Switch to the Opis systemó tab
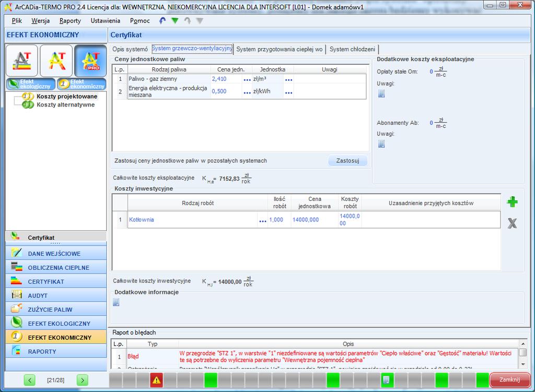The height and width of the screenshot is (392, 535). click(130, 49)
